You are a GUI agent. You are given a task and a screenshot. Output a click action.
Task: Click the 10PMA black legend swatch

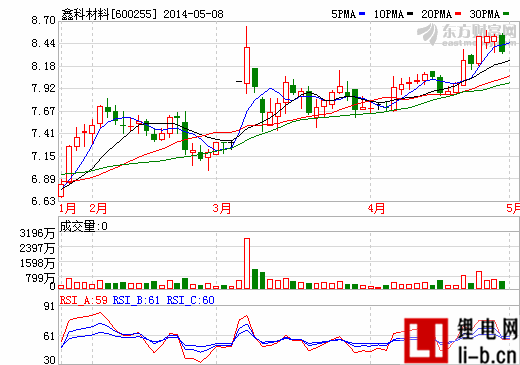[x=410, y=14]
